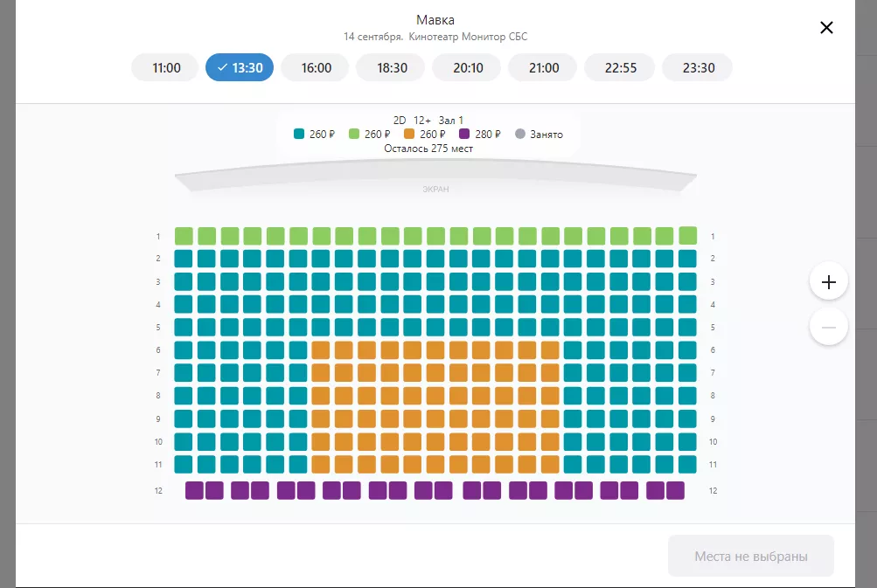Select the 11:00 showtime
877x588 pixels.
point(166,67)
